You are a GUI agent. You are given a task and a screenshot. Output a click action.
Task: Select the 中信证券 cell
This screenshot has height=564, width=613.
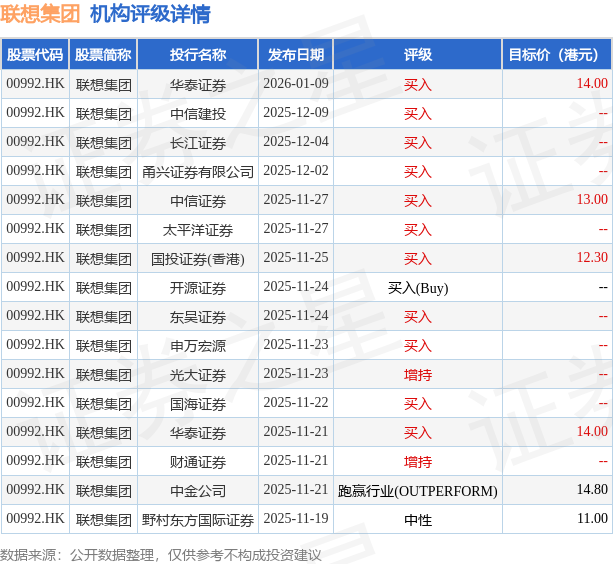point(198,200)
